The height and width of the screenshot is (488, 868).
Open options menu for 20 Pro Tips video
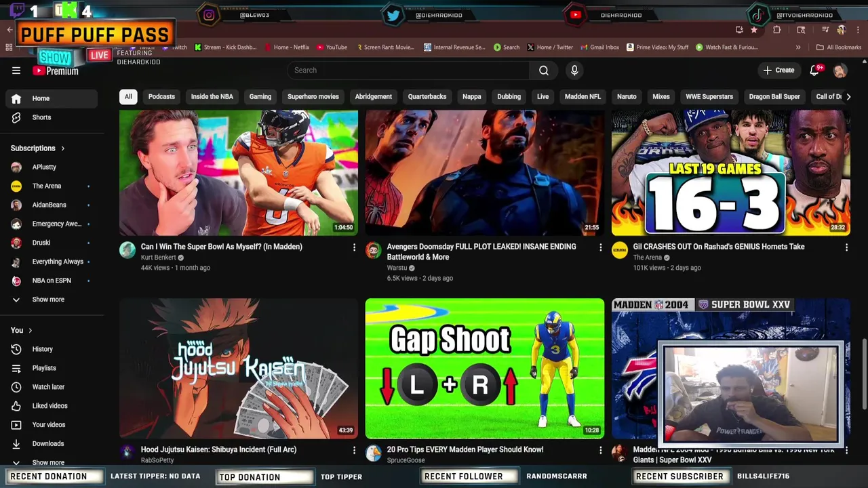tap(600, 450)
